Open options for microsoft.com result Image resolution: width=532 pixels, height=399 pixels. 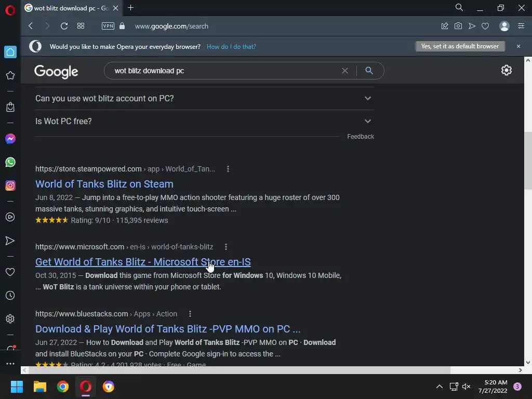click(x=226, y=247)
